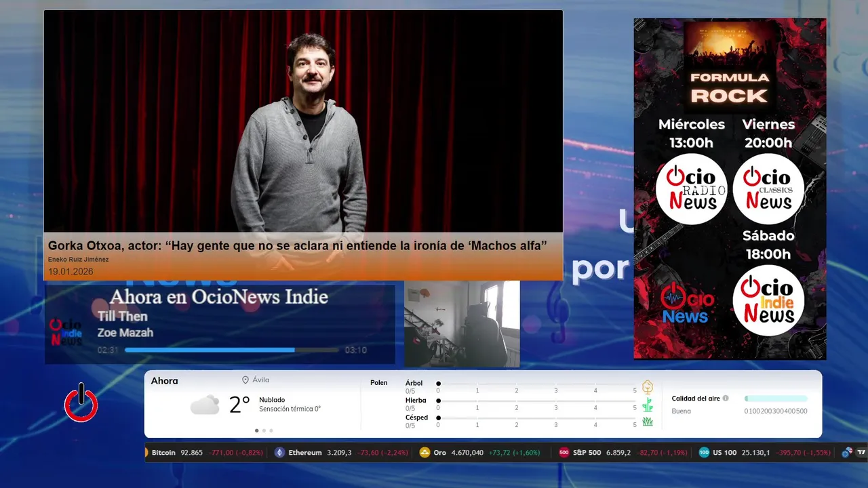Click the Oro ticker label
The image size is (868, 488).
(x=440, y=453)
